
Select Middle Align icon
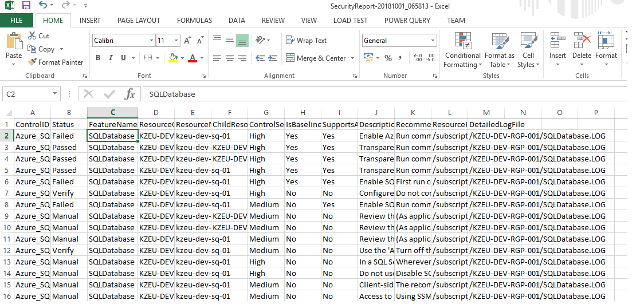pyautogui.click(x=230, y=40)
